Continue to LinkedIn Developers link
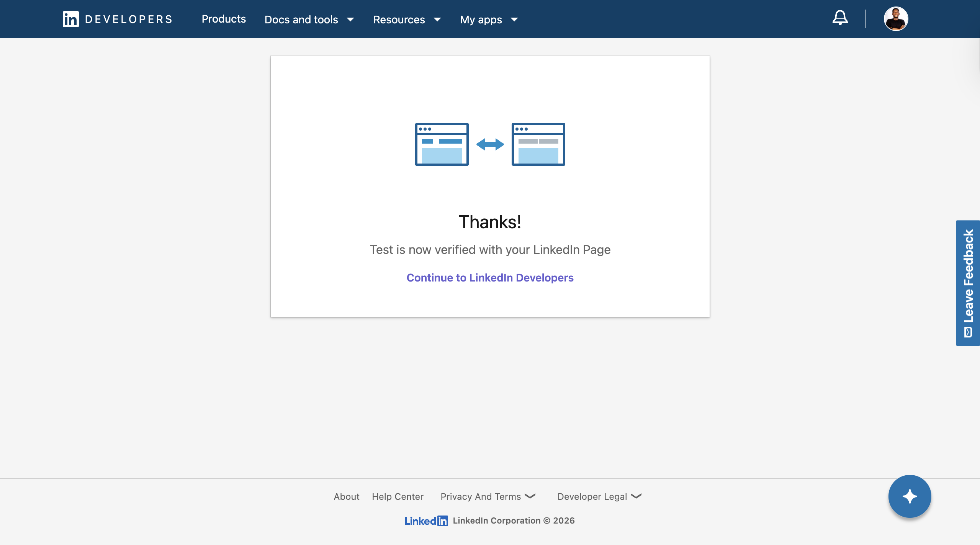980x545 pixels. [x=490, y=278]
